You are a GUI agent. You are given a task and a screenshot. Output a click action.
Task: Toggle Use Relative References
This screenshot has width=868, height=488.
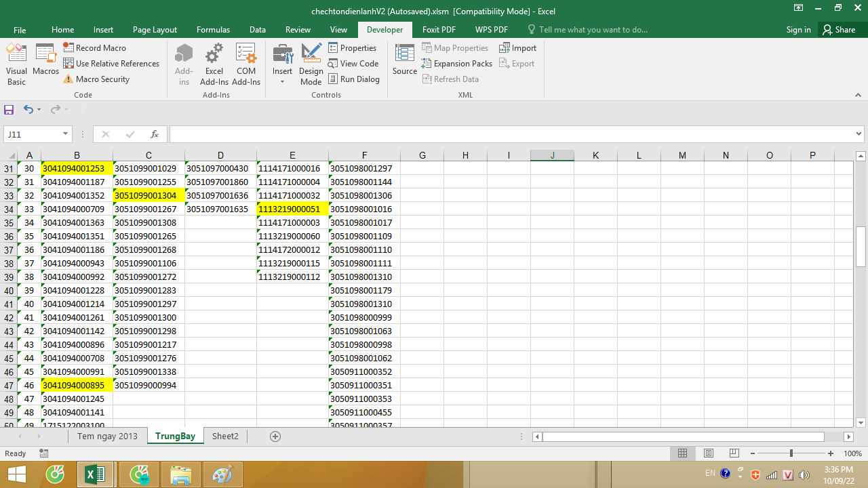(111, 64)
